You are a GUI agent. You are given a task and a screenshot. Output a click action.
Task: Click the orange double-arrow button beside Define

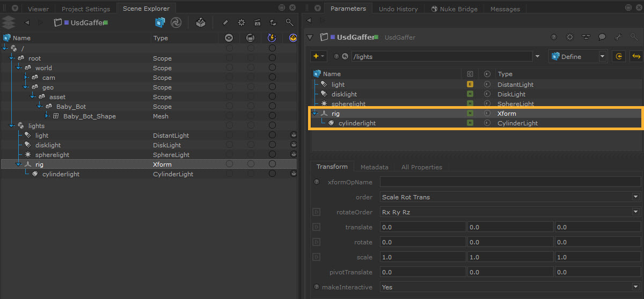coord(636,56)
